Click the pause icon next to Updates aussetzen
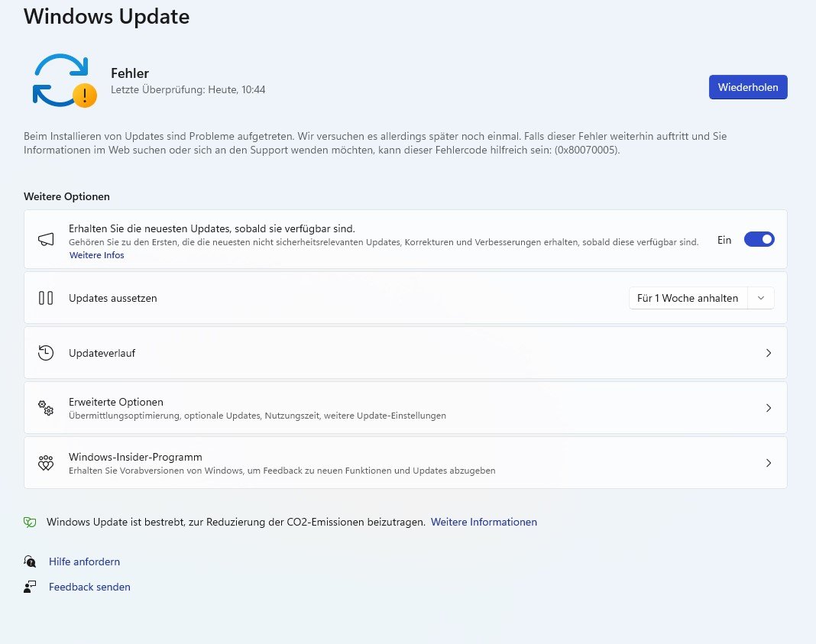 46,298
